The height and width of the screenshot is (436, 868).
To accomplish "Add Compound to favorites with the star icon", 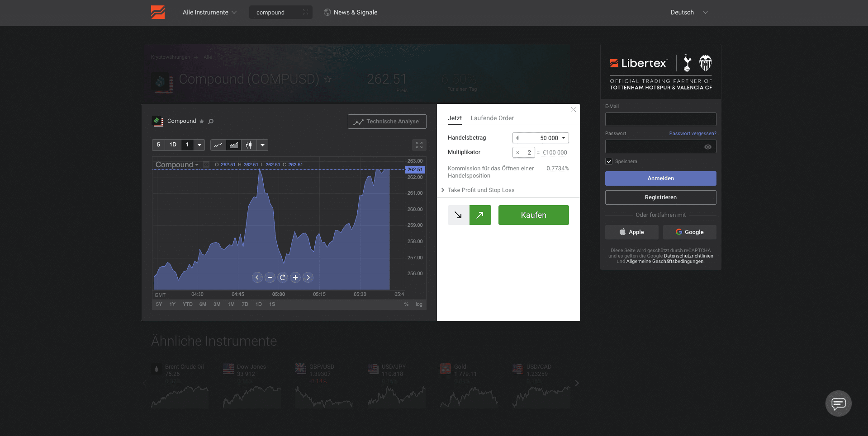I will (202, 122).
